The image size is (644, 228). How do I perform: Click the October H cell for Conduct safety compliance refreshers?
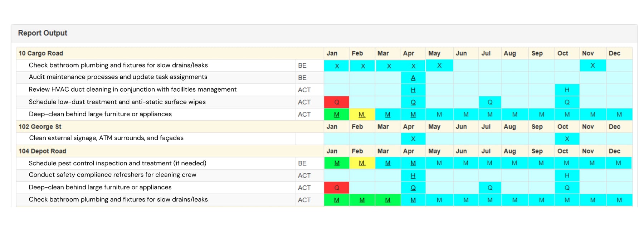click(x=567, y=176)
